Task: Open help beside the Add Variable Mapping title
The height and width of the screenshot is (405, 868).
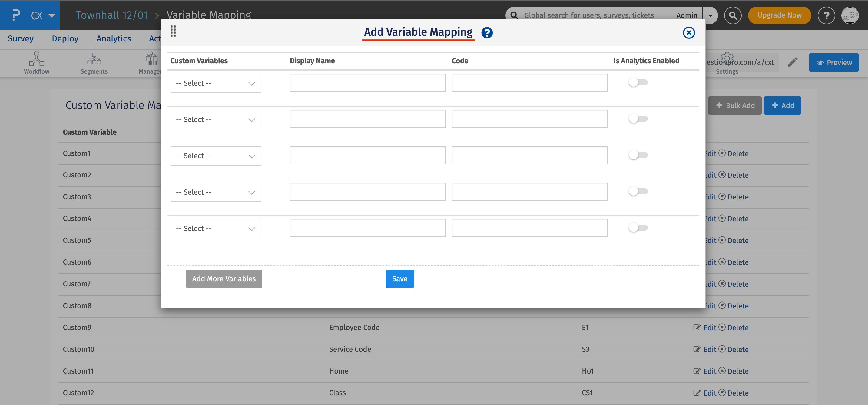Action: [487, 33]
